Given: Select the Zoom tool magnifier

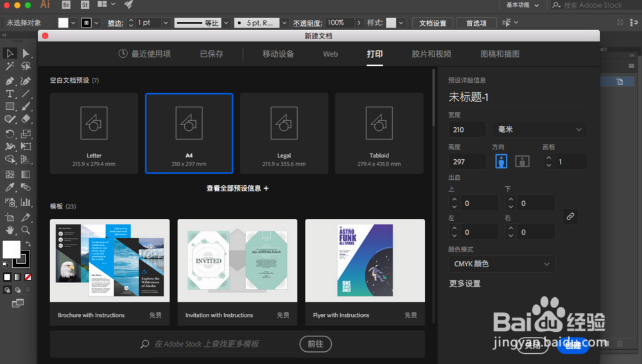Looking at the screenshot, I should (x=26, y=230).
